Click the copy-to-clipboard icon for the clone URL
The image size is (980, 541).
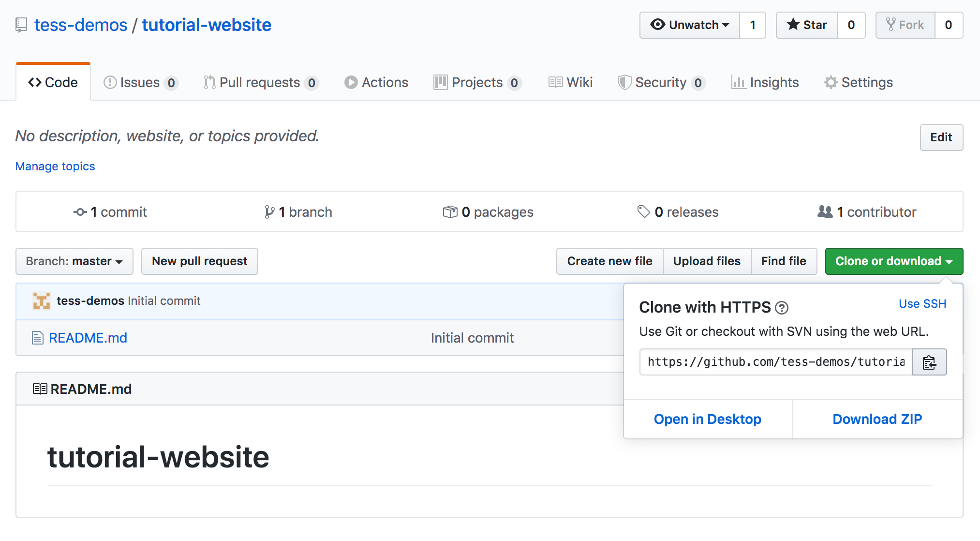coord(928,362)
